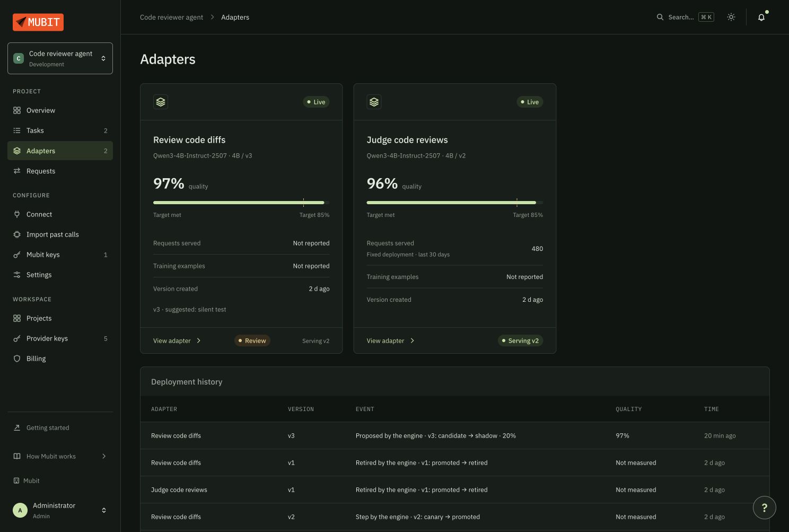Toggle the light/dark theme sun icon

(x=731, y=17)
